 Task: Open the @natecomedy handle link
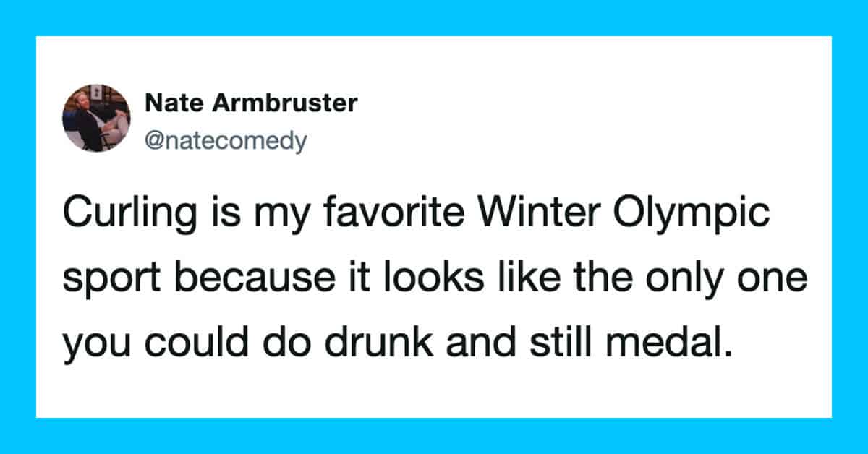(x=226, y=141)
